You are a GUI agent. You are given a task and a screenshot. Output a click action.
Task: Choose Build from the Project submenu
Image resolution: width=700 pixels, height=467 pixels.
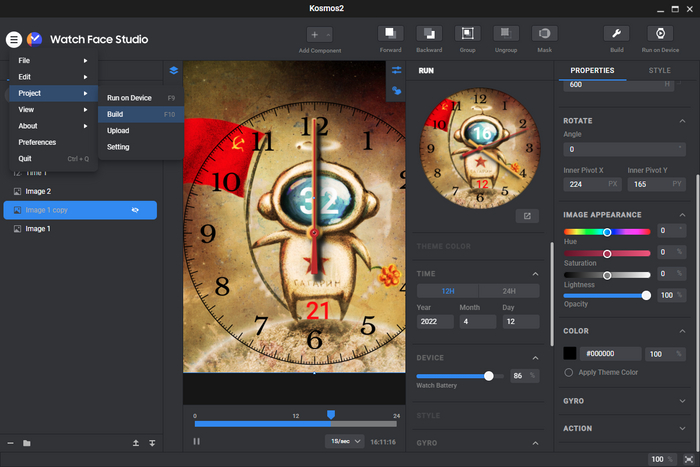tap(115, 115)
